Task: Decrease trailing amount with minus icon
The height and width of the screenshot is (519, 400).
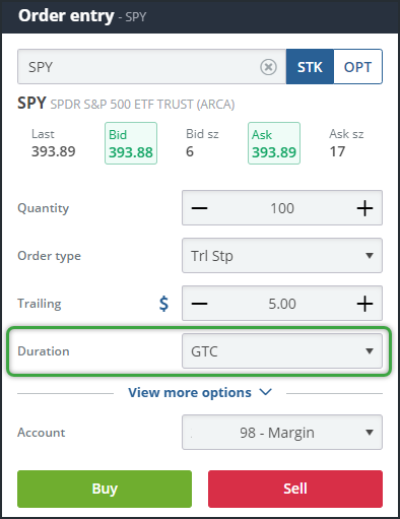Action: point(199,304)
